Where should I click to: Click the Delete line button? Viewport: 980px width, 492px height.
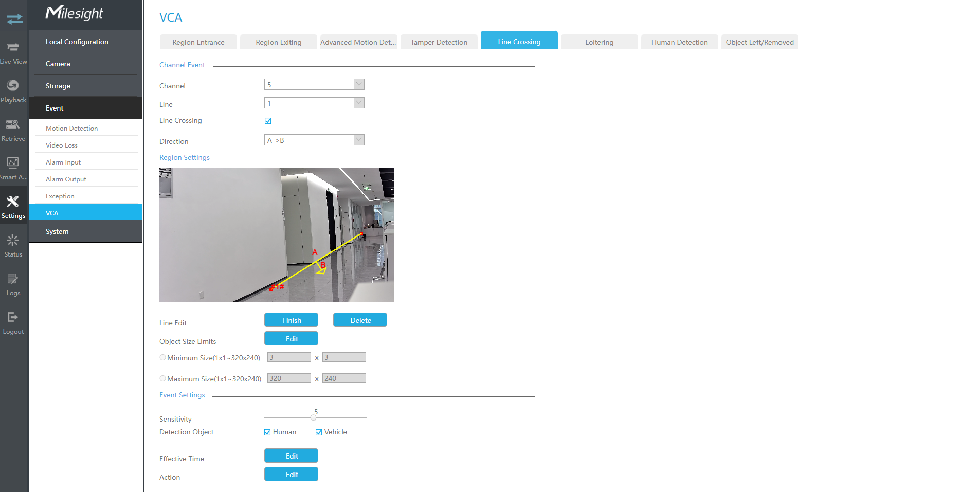(360, 320)
